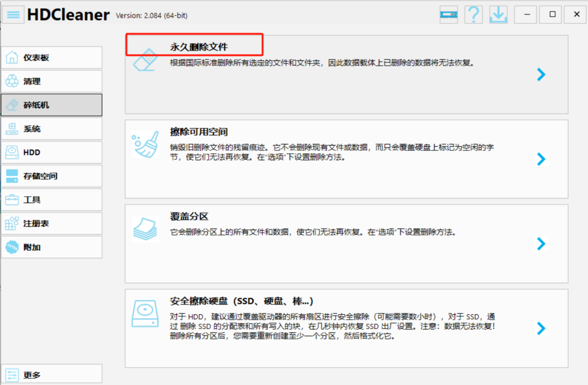Click the computer icon beside 系统

click(x=12, y=128)
